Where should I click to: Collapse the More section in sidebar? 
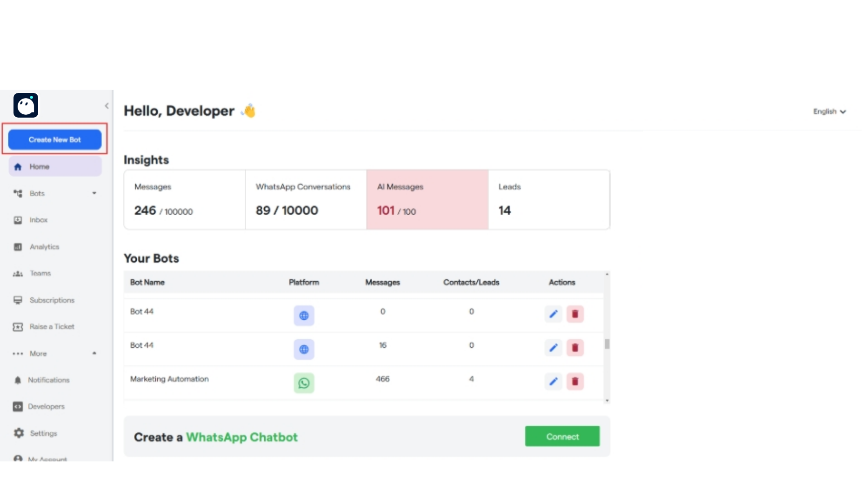click(x=94, y=353)
